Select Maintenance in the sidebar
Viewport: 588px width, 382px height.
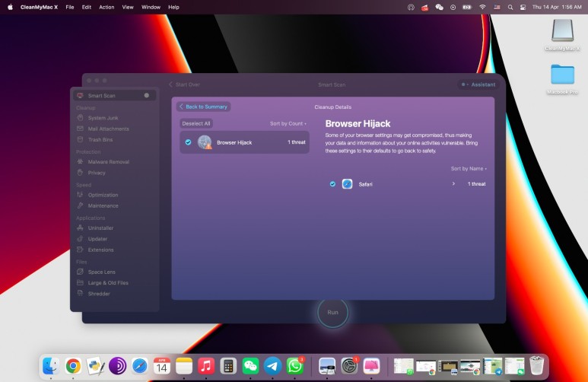103,205
